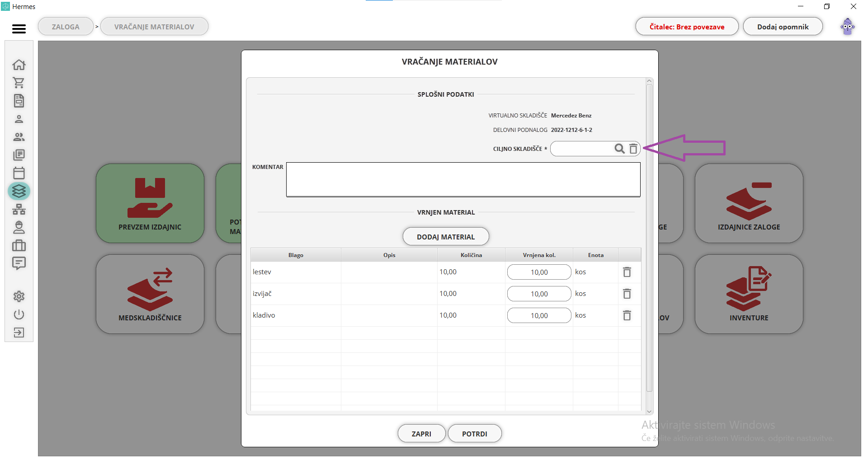Open the Inventure tile
This screenshot has width=868, height=464.
(749, 294)
